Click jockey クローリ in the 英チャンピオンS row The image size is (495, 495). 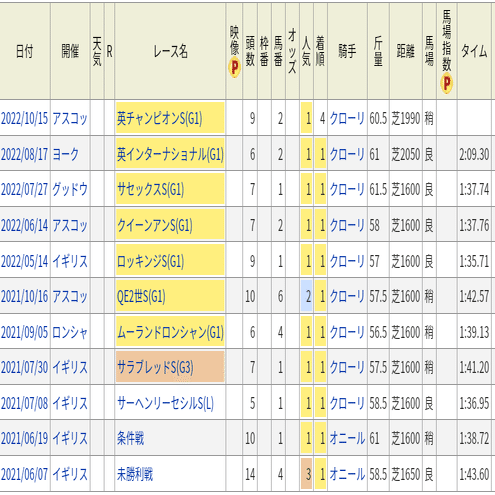click(347, 118)
